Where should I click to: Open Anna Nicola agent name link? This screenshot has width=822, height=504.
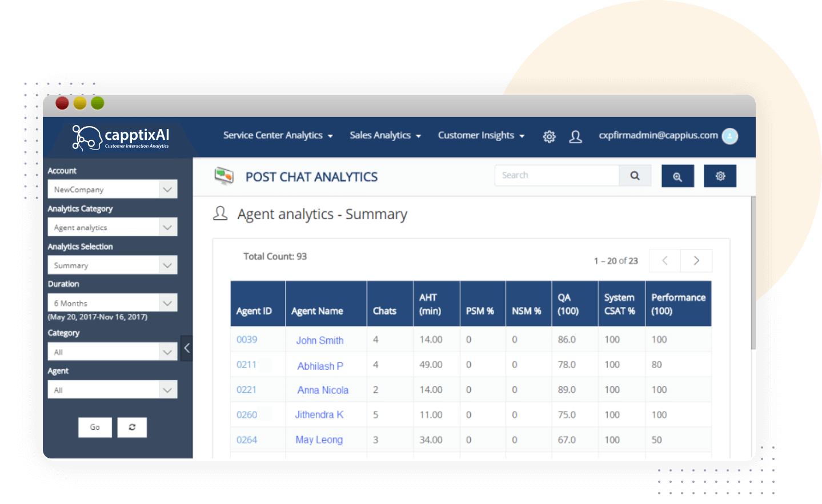323,390
